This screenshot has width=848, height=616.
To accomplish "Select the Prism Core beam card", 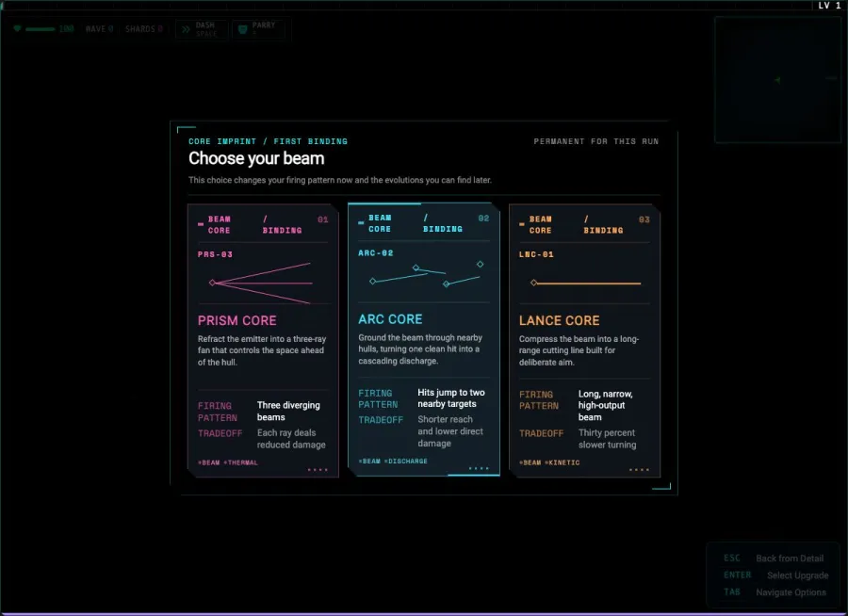I will pos(263,341).
